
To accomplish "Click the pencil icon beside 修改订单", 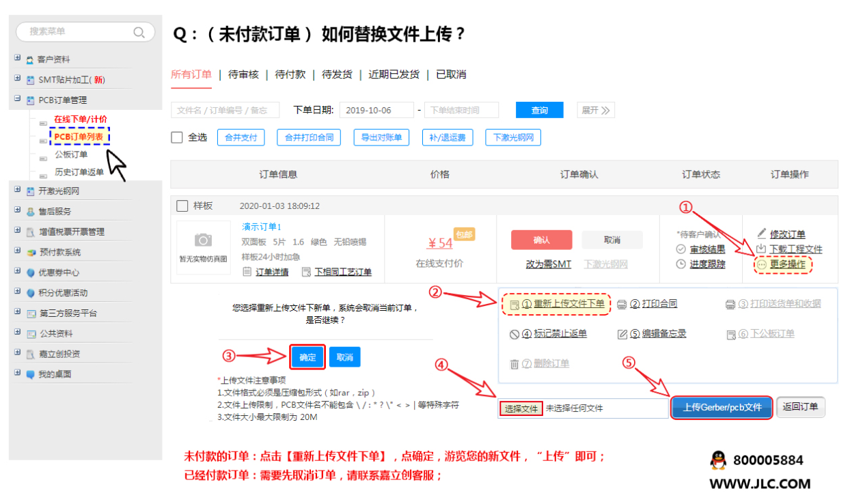I will coord(762,234).
